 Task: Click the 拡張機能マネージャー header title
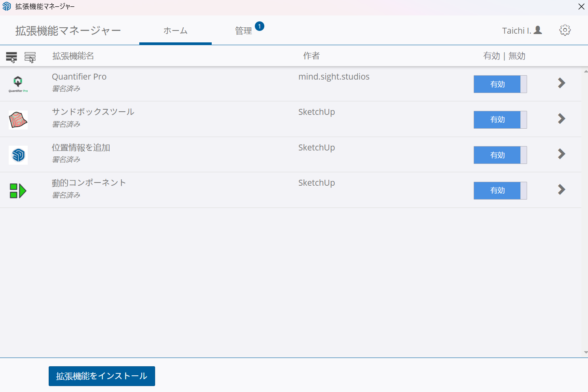[x=68, y=30]
